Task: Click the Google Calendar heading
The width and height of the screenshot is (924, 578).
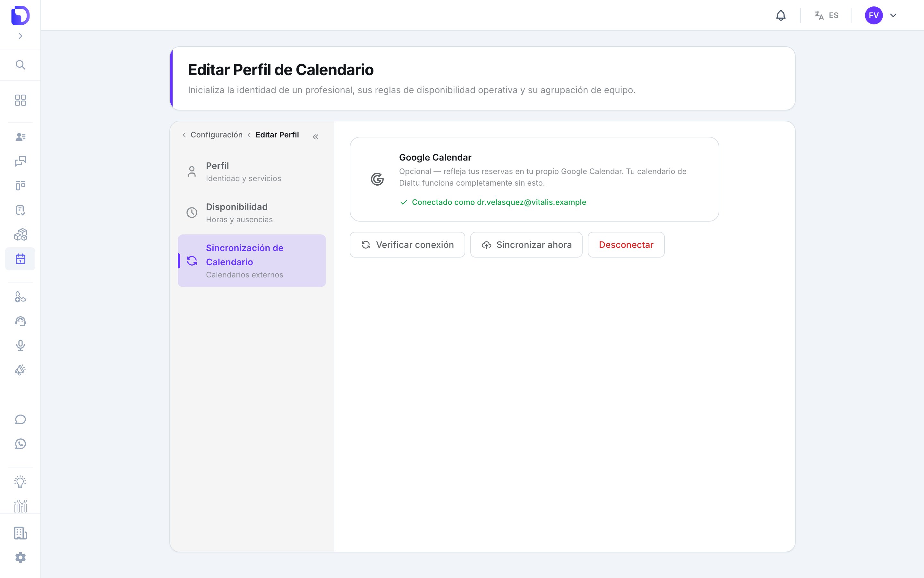Action: [435, 157]
